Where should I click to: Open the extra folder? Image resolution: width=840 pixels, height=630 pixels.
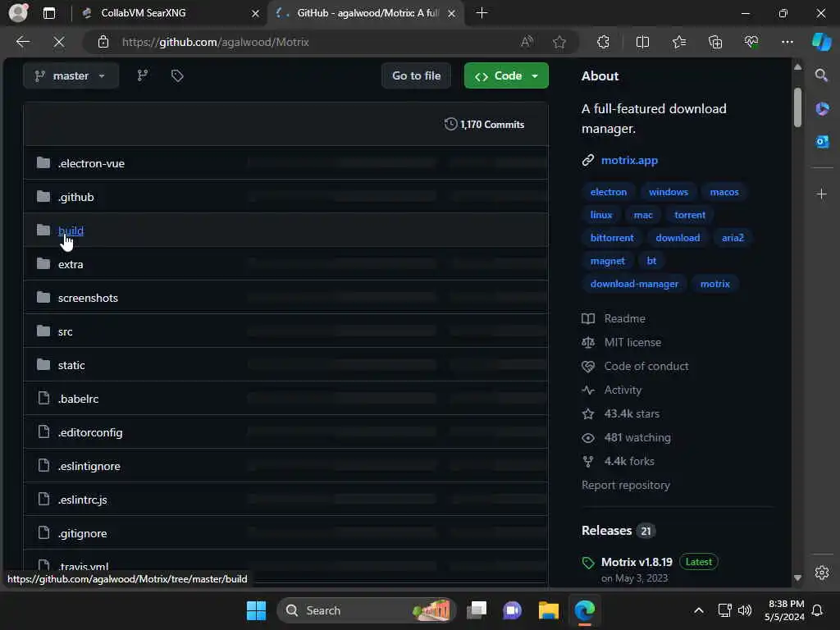point(71,264)
